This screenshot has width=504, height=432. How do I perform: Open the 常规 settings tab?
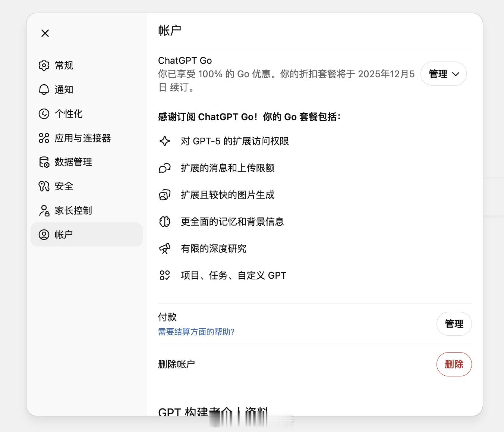[86, 65]
